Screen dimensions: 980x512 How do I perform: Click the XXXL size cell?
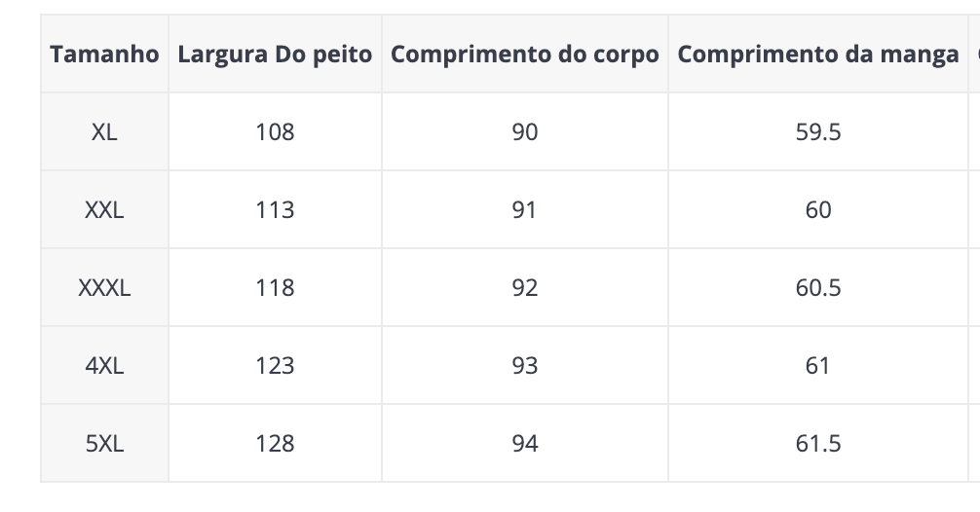pyautogui.click(x=104, y=288)
